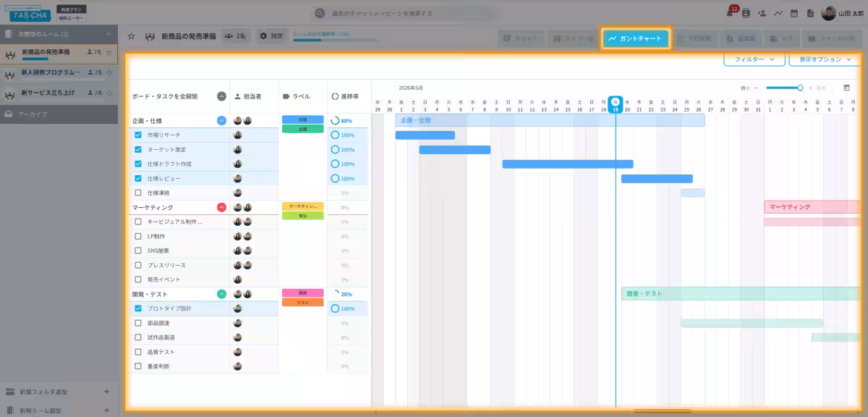Open room settings gear 設定
The image size is (868, 417).
271,36
